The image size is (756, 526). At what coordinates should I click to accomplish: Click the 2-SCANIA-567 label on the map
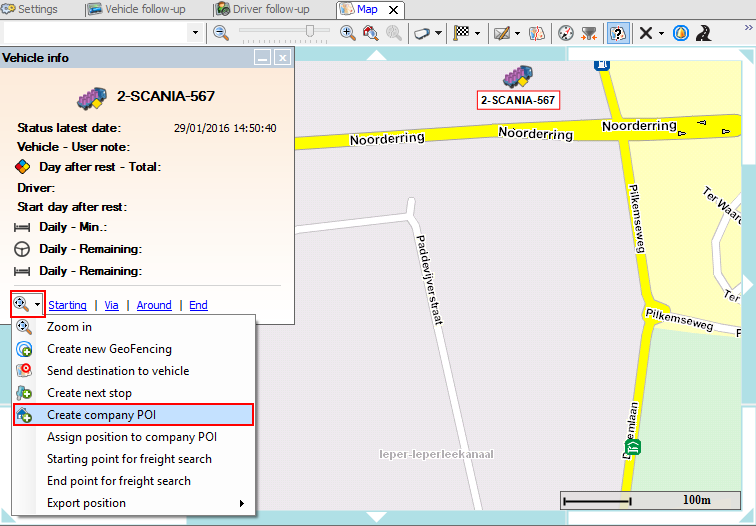(517, 100)
